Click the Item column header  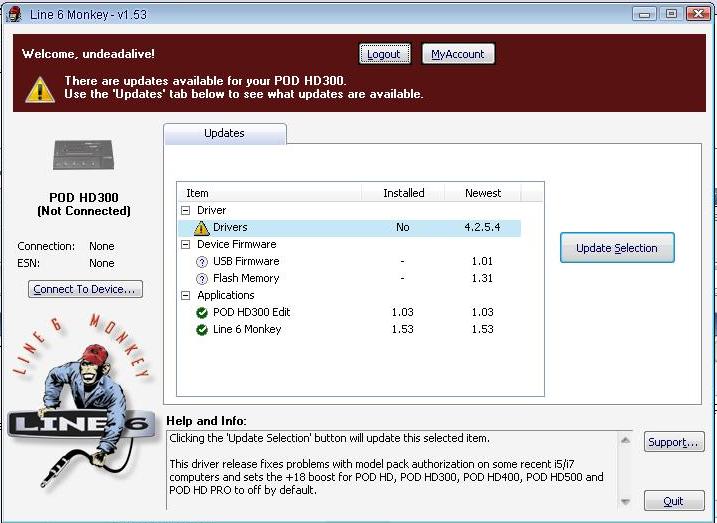tap(269, 193)
